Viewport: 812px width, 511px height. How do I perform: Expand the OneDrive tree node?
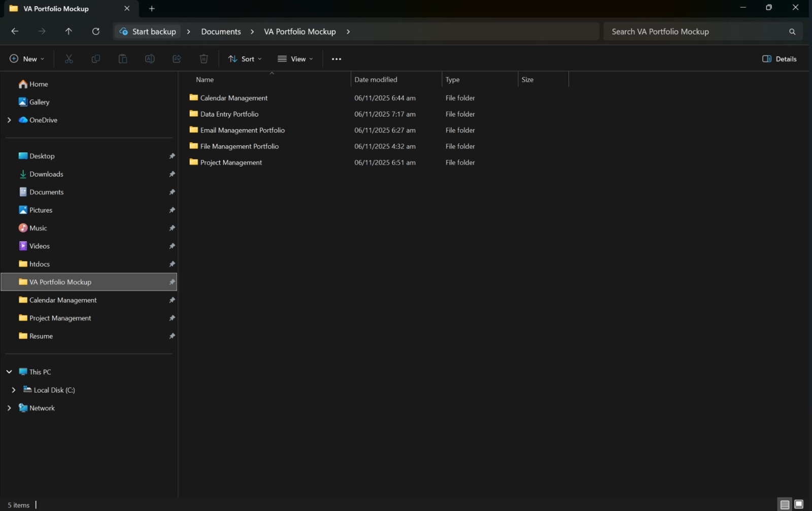[x=9, y=120]
